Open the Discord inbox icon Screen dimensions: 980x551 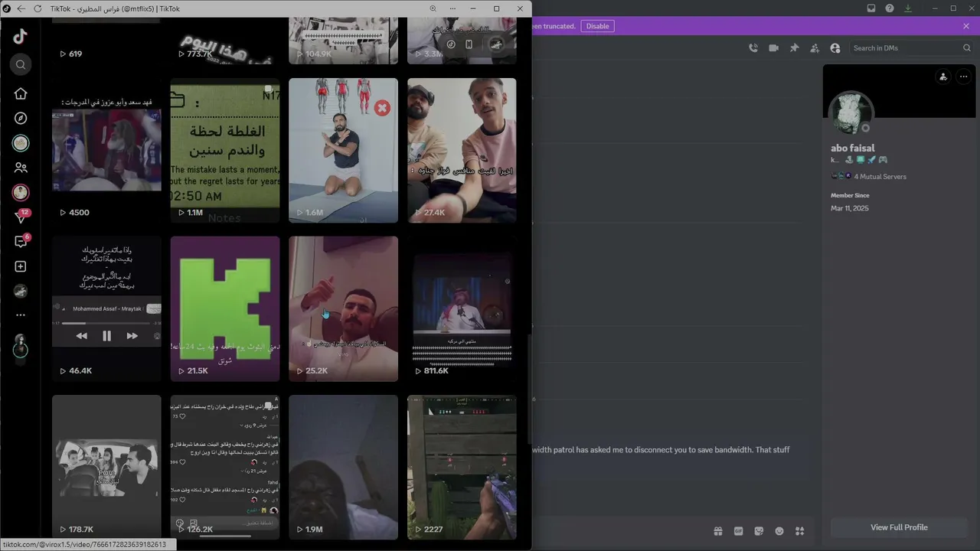(871, 8)
